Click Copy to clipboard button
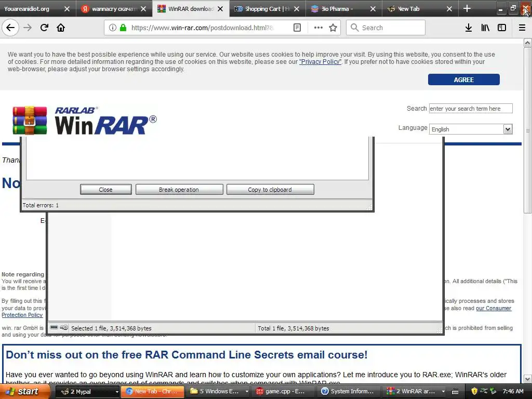532x399 pixels. click(270, 190)
